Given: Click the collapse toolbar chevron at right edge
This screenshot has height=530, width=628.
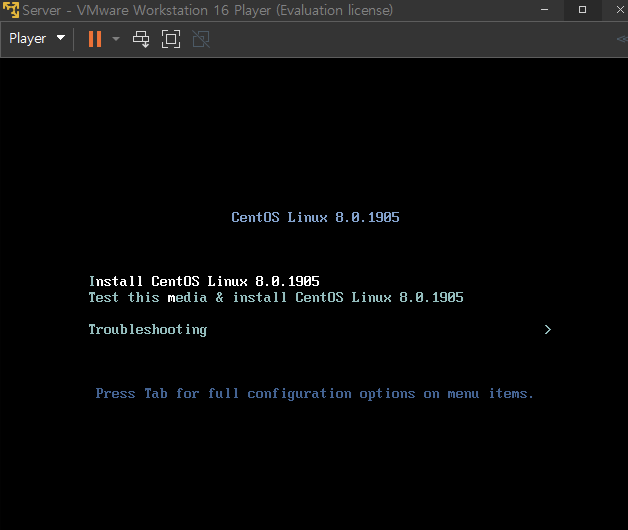Looking at the screenshot, I should click(x=622, y=39).
